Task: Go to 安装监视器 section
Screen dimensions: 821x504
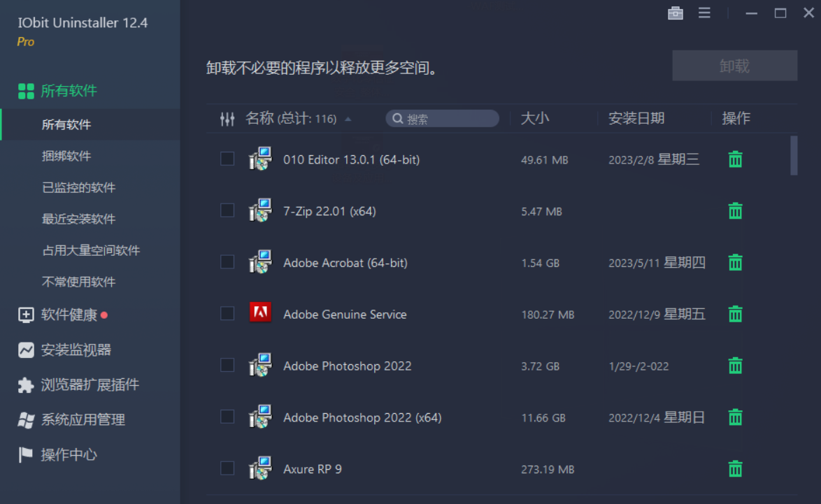Action: coord(76,350)
